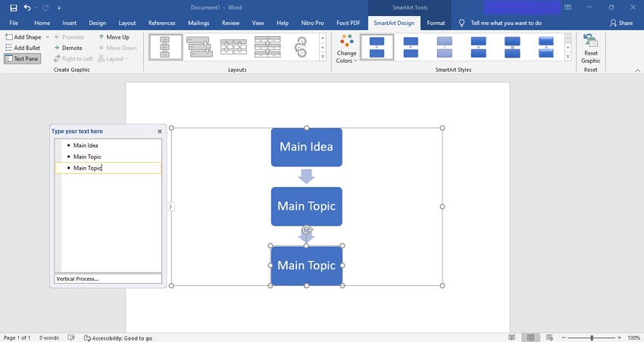
Task: Open the Nitro Pro tab
Action: coord(313,23)
